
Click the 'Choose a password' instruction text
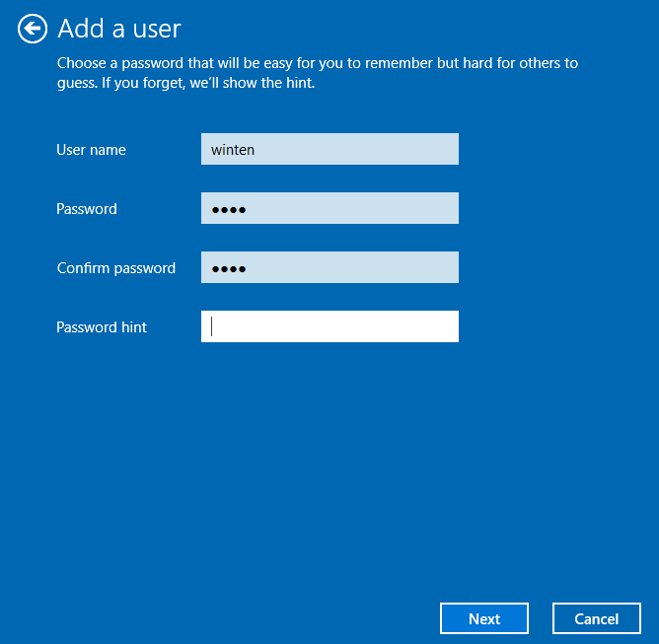click(x=318, y=73)
